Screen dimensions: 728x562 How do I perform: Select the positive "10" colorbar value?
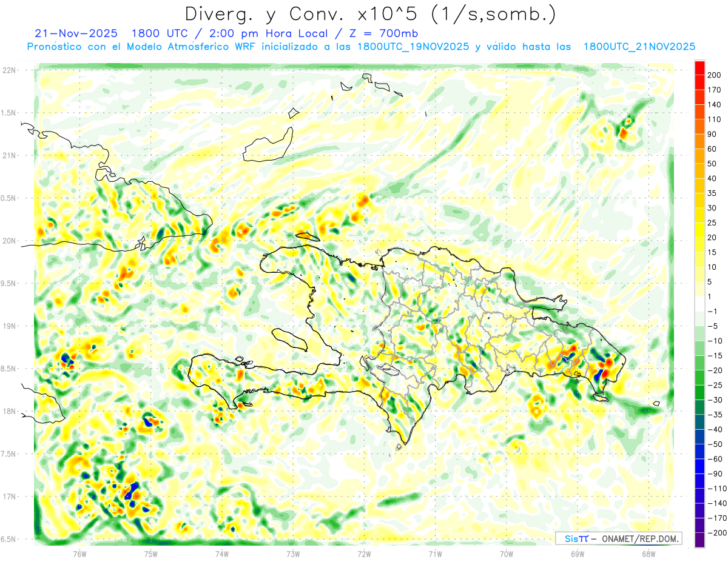coord(712,267)
